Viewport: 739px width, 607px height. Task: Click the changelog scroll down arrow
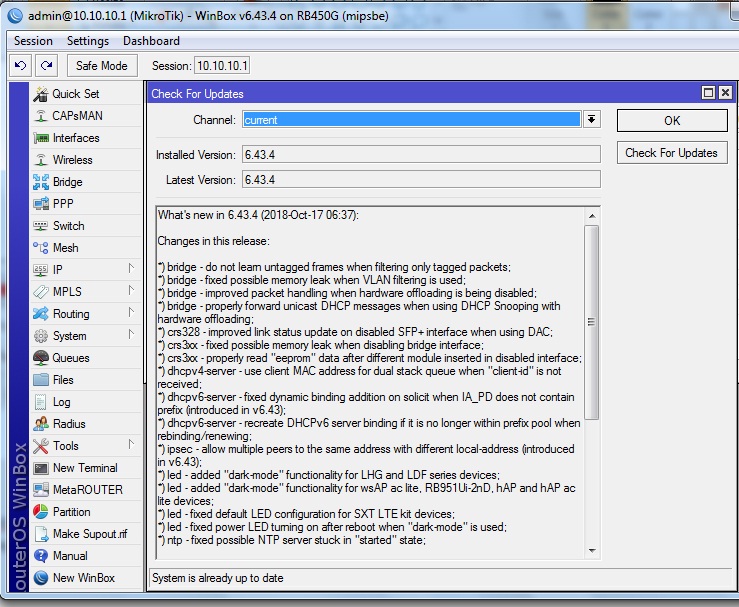tap(591, 550)
